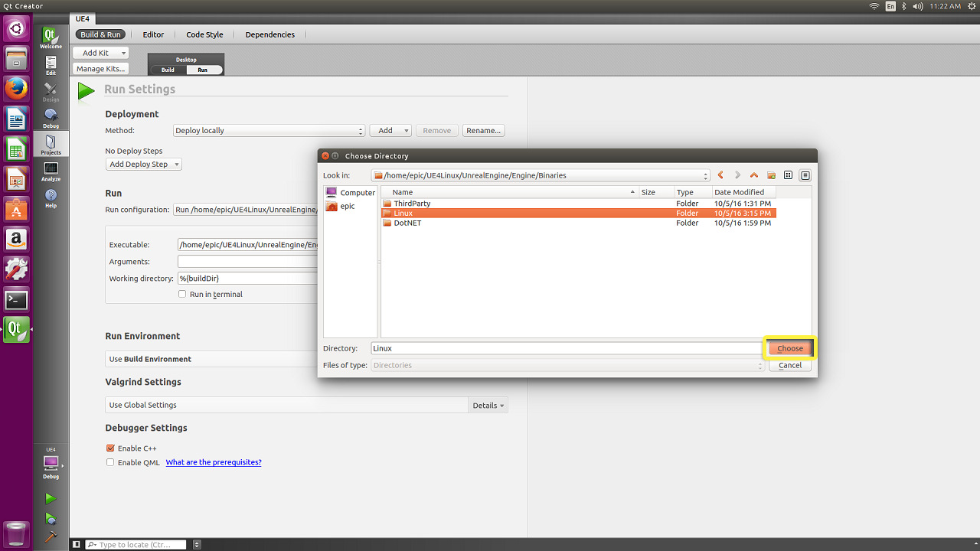Image resolution: width=980 pixels, height=551 pixels.
Task: Switch to Debug mode in sidebar
Action: point(51,117)
